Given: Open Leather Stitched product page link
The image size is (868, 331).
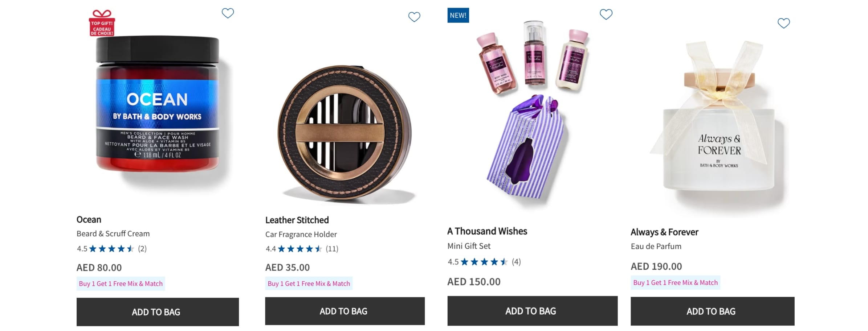Looking at the screenshot, I should (x=297, y=220).
